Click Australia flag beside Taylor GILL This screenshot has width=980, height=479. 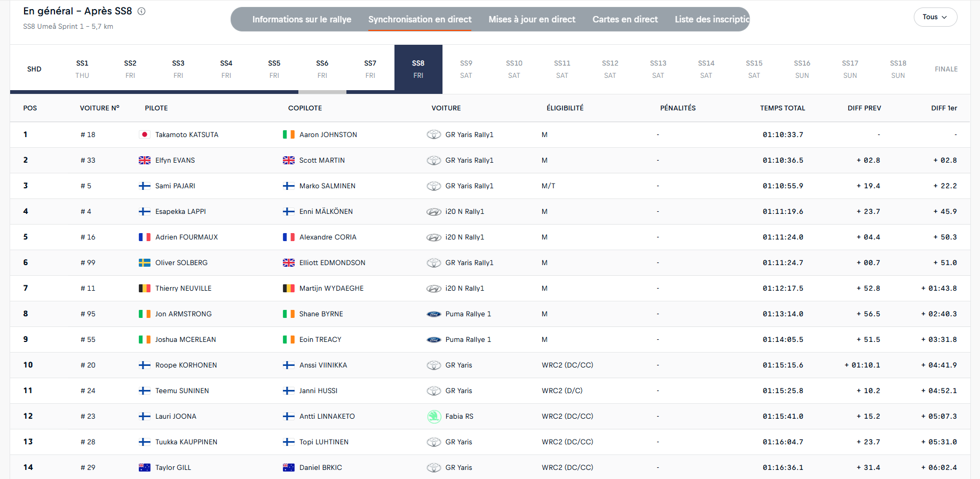click(145, 467)
